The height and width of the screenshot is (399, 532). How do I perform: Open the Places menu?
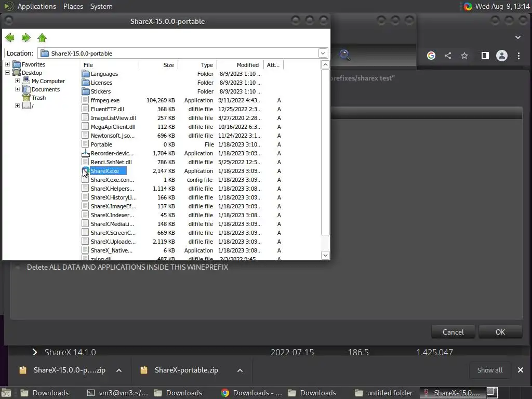tap(73, 6)
